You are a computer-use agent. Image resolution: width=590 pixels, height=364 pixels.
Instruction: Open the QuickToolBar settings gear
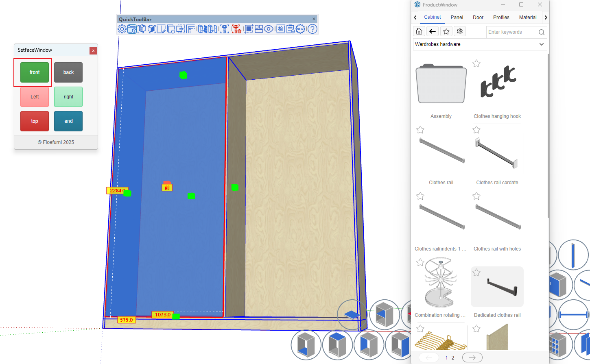[x=122, y=29]
